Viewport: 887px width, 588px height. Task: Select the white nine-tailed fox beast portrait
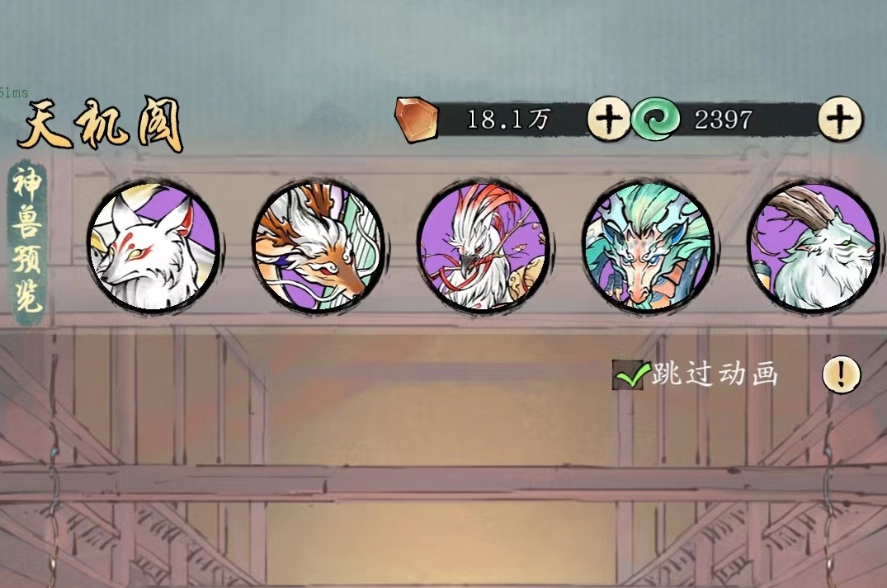153,247
